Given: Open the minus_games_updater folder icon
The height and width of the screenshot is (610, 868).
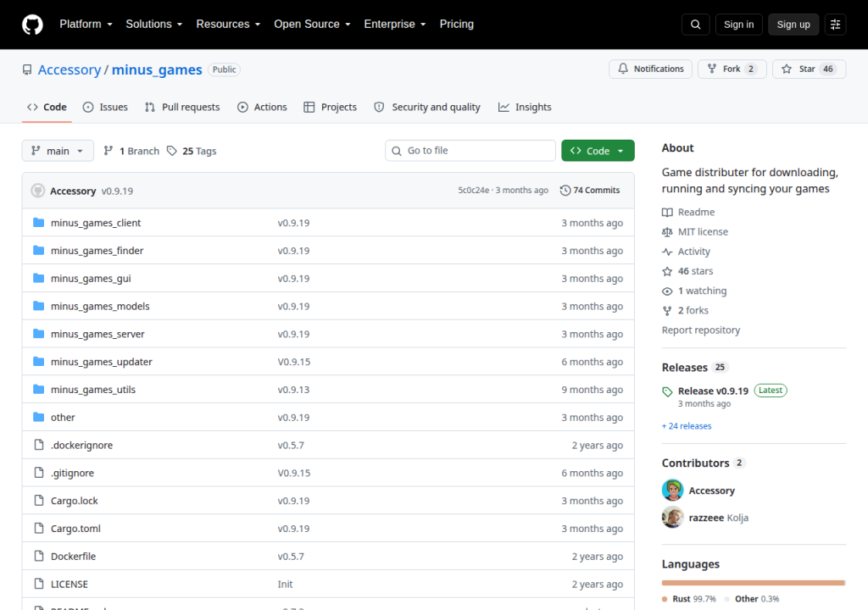Looking at the screenshot, I should coord(38,362).
